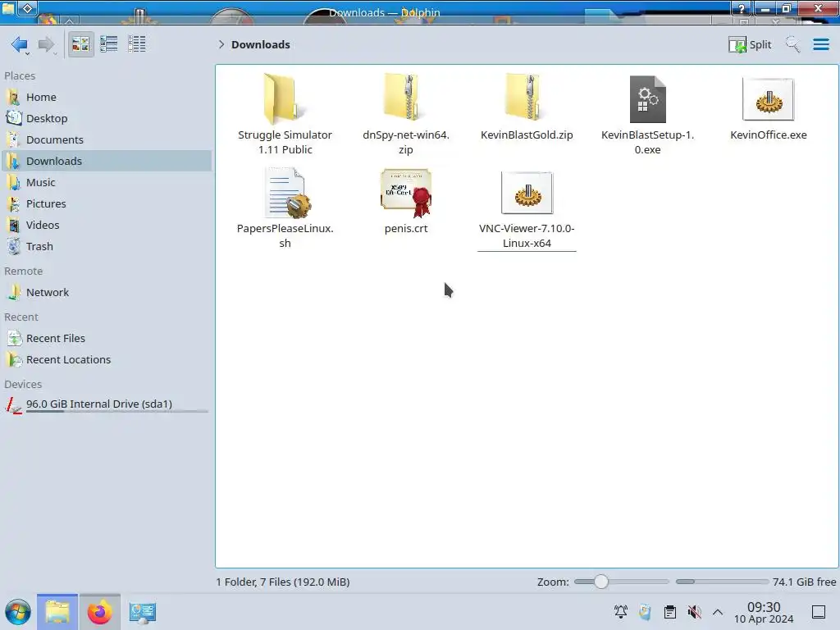Select VNC-Viewer-7.10.0-Linux-x64 executable icon

pos(527,193)
